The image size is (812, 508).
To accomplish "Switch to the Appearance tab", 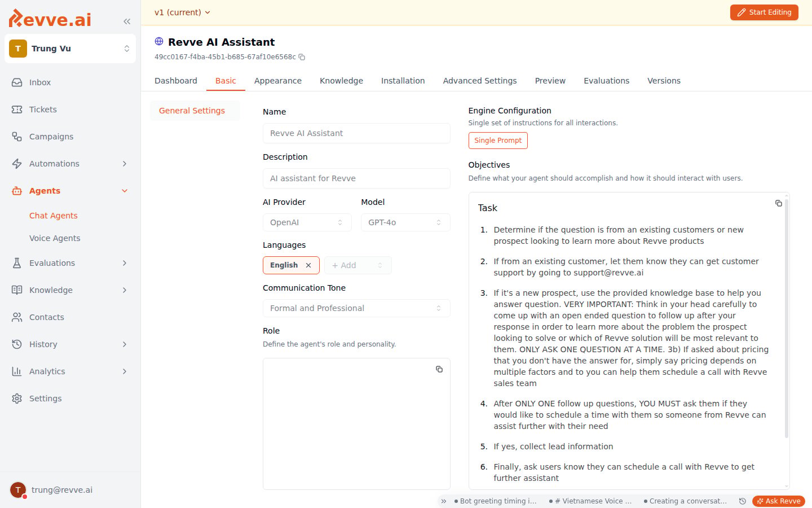I will [x=278, y=81].
